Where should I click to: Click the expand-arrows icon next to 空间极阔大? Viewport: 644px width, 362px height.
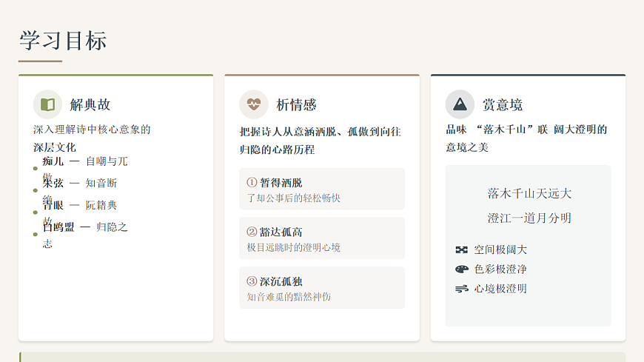click(462, 249)
